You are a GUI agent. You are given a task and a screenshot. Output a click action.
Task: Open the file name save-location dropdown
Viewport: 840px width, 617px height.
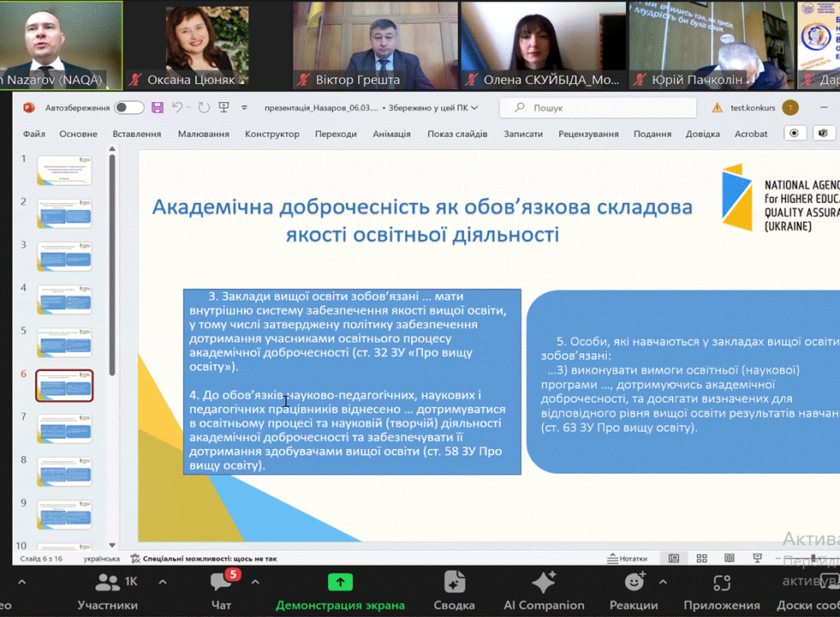coord(474,108)
